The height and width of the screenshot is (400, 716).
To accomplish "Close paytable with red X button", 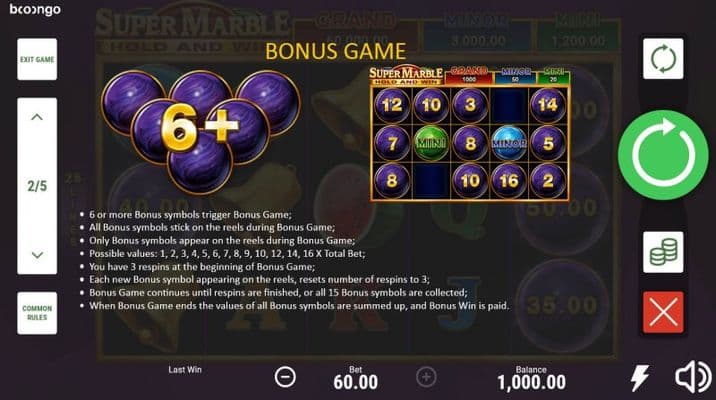I will point(663,312).
